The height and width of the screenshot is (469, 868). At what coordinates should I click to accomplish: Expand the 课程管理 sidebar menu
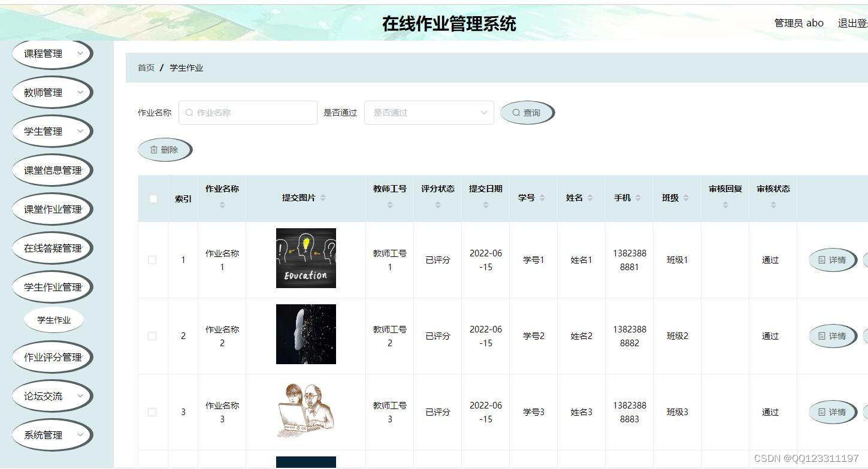[52, 54]
